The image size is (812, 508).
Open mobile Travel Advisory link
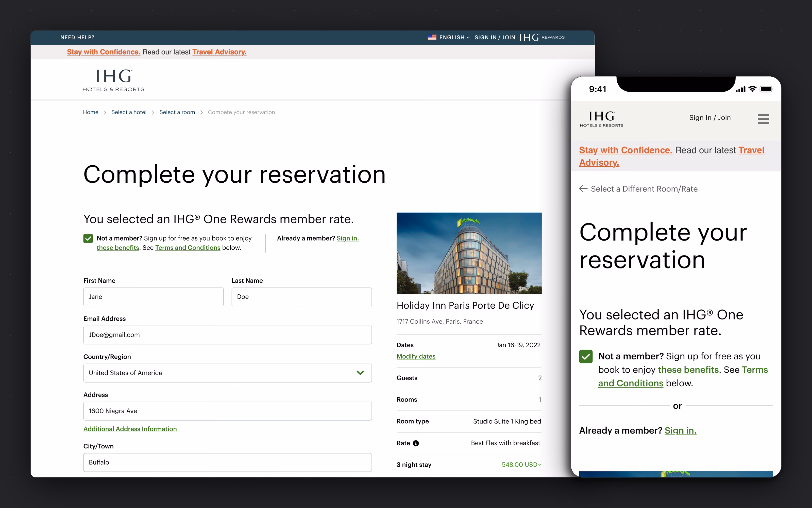tap(672, 156)
